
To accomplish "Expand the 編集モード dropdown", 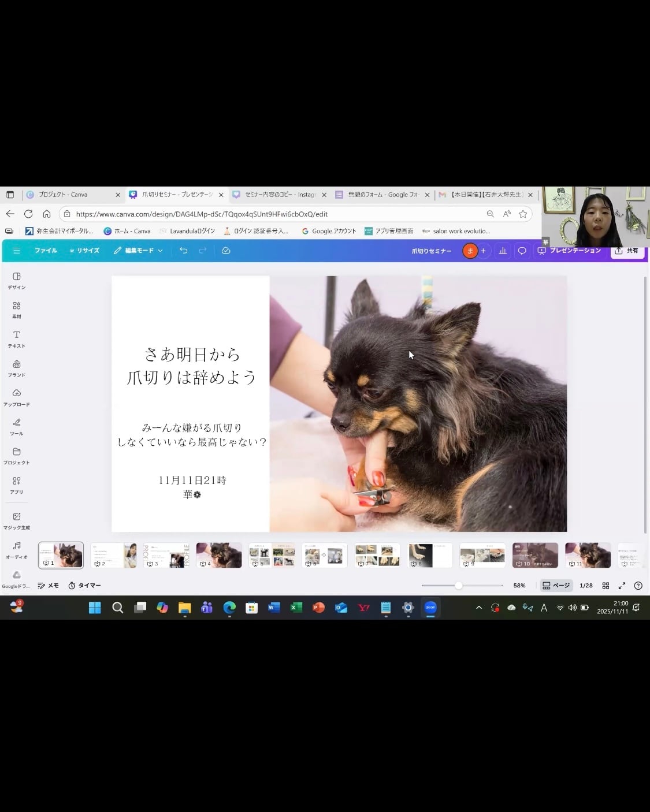I will point(139,251).
